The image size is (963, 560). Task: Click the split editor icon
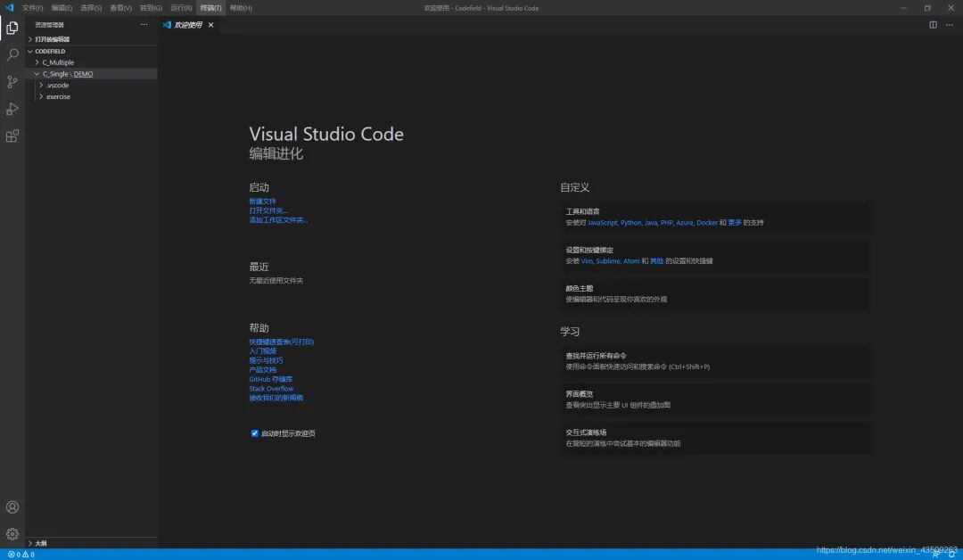pos(933,25)
